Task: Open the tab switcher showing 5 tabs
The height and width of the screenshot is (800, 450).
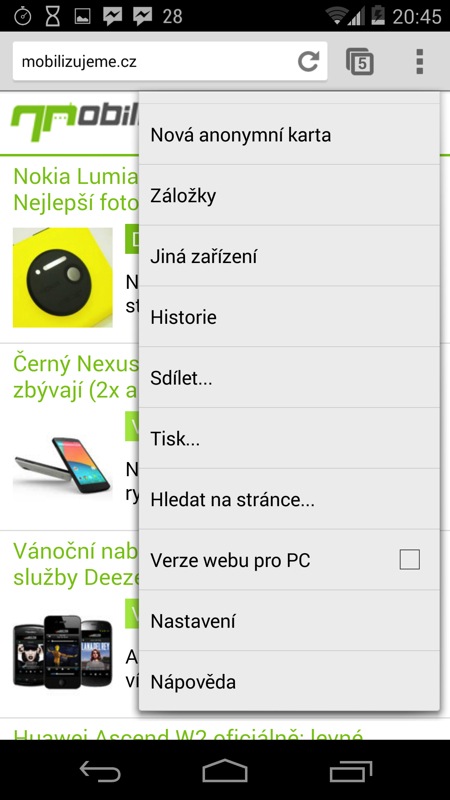Action: click(x=360, y=62)
